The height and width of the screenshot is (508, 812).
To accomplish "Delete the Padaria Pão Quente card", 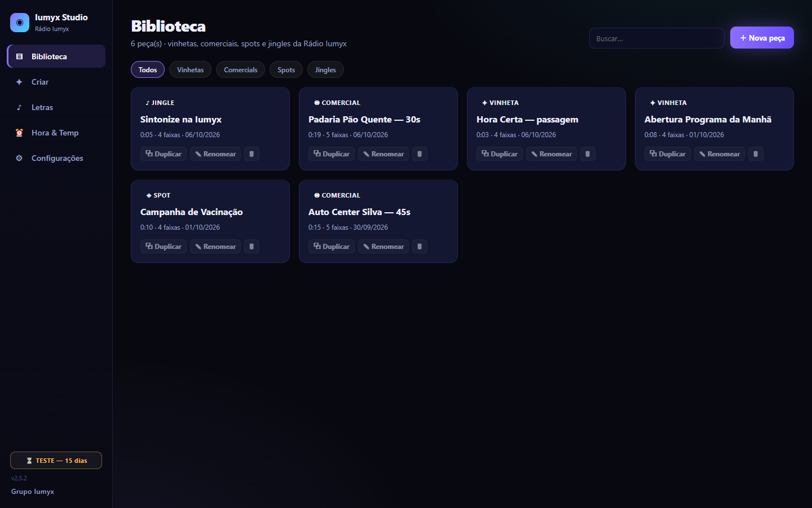I will pyautogui.click(x=420, y=154).
